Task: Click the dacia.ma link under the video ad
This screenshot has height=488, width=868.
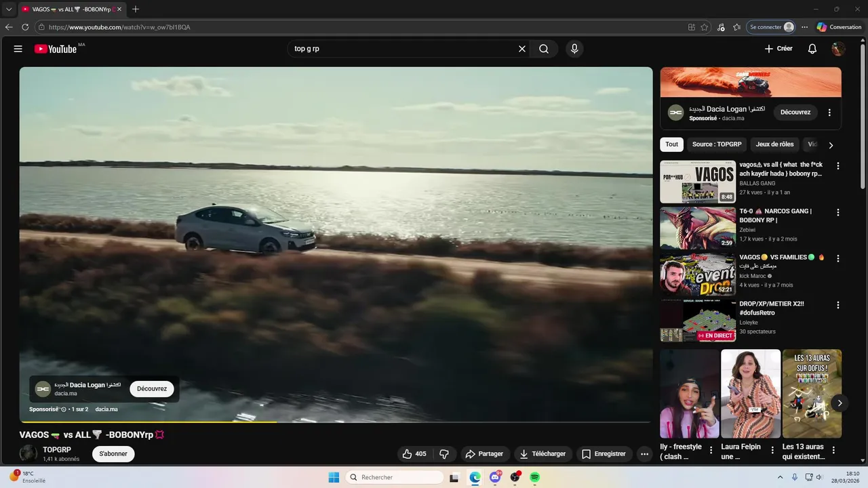Action: [x=106, y=409]
